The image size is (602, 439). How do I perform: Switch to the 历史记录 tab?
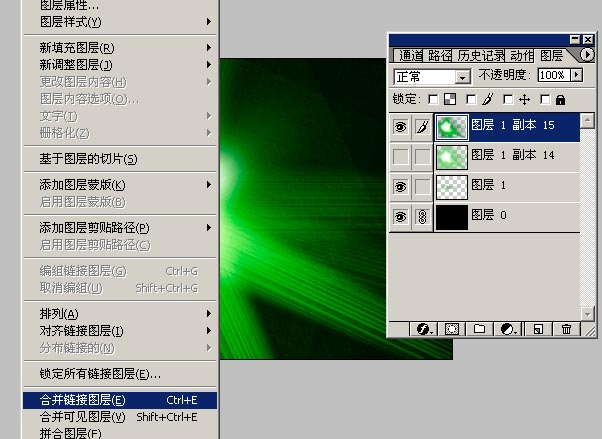480,56
